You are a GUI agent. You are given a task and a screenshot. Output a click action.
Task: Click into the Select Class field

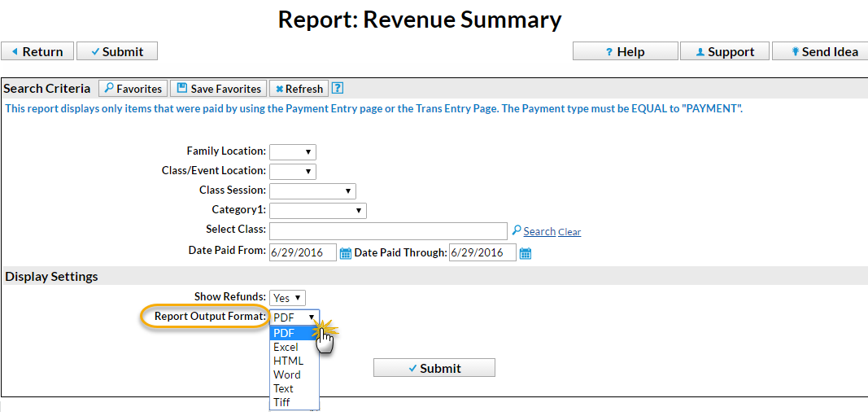(x=388, y=231)
